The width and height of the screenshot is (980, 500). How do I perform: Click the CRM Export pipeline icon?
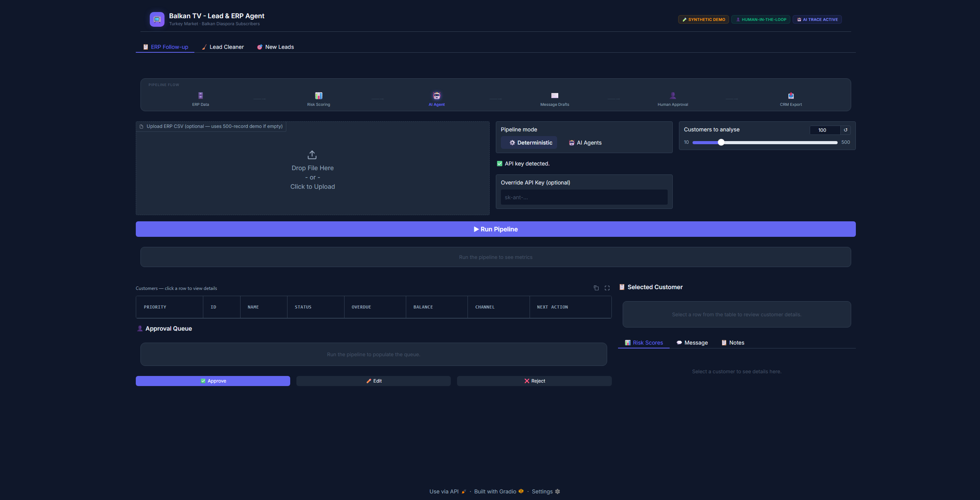click(791, 95)
